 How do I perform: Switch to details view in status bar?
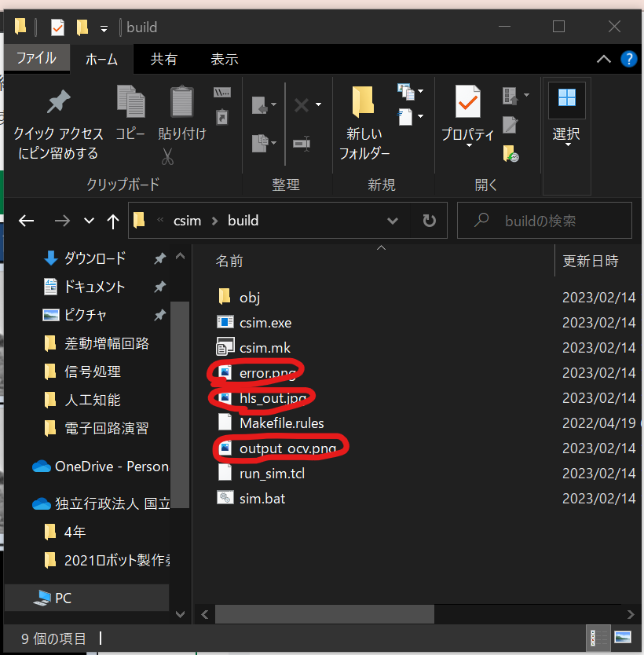598,638
